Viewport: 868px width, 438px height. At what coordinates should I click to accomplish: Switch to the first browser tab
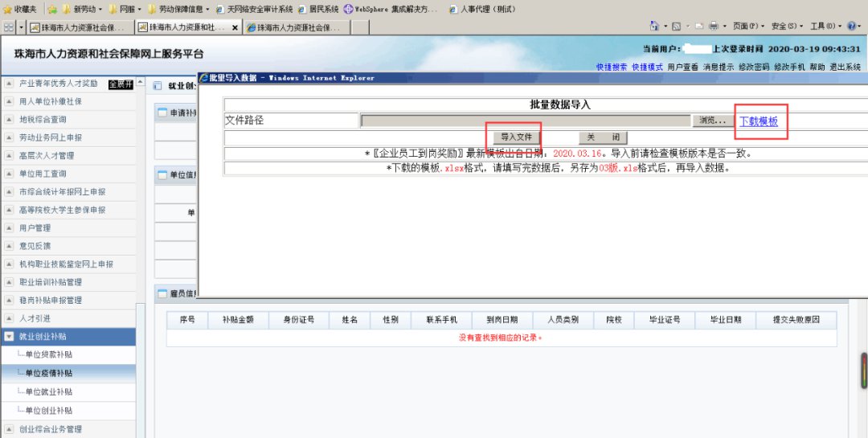pyautogui.click(x=80, y=27)
